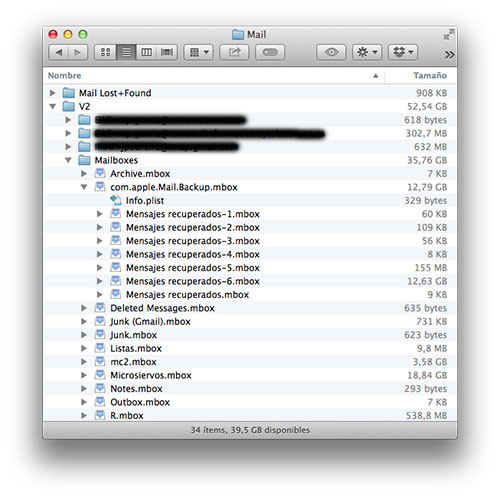This screenshot has width=500, height=498.
Task: Click the status bar items count text
Action: 250,430
